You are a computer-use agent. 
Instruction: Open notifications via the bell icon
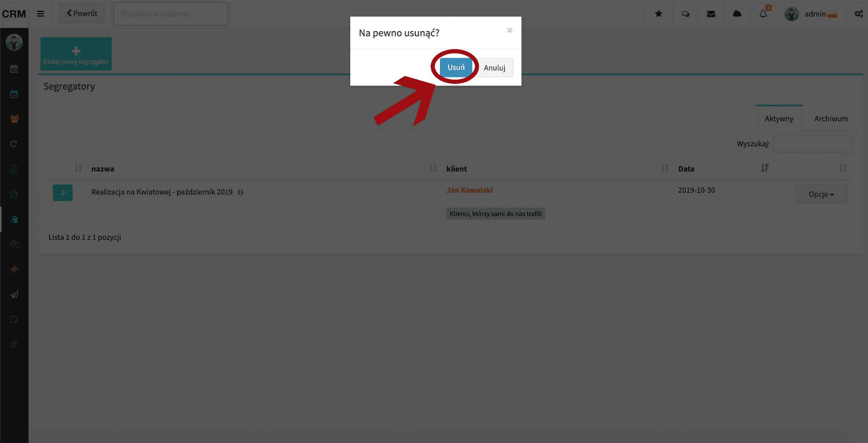pyautogui.click(x=763, y=14)
